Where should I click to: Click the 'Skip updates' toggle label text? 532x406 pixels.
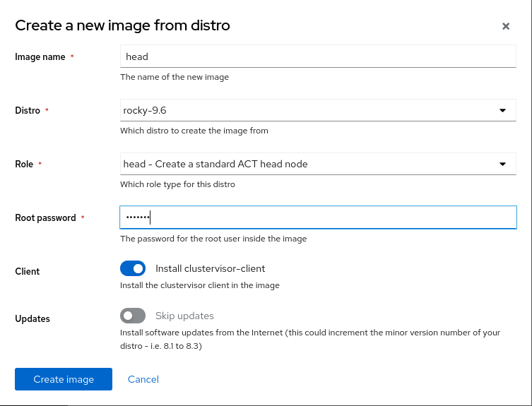(x=184, y=316)
